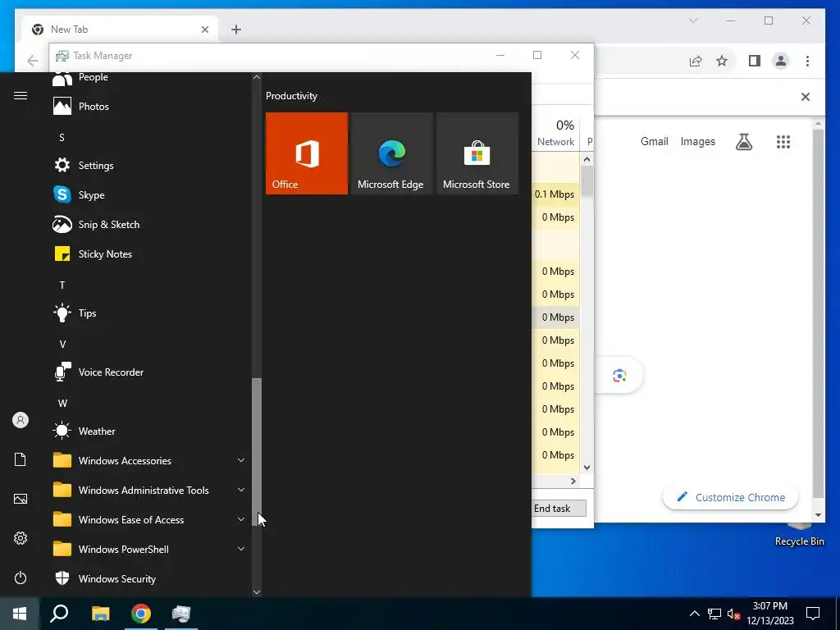This screenshot has width=840, height=630.
Task: Open the Microsoft Edge tile
Action: (x=391, y=153)
